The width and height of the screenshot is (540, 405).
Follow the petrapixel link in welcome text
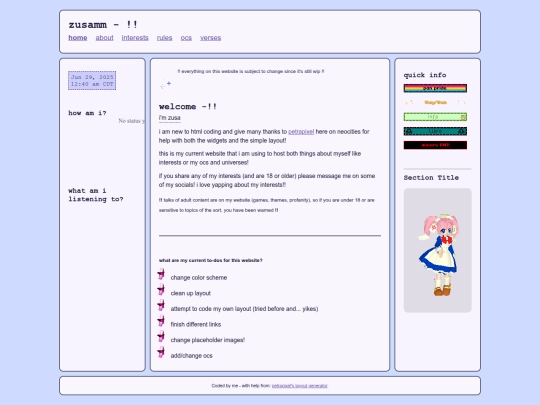301,132
